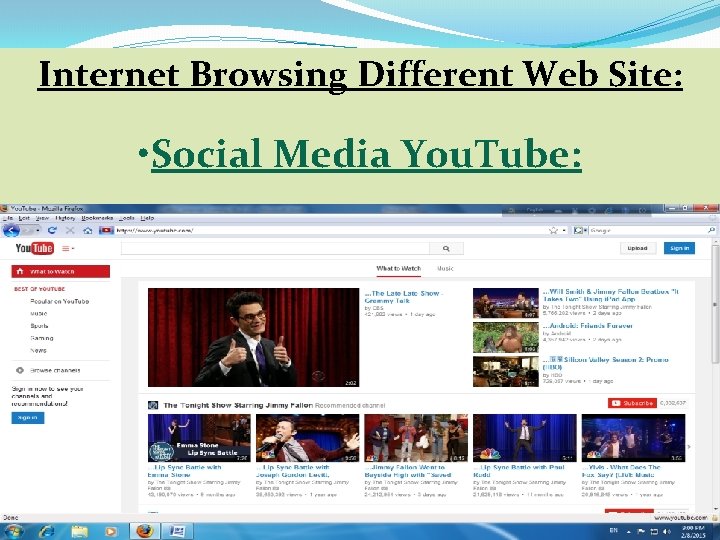Toggle the YouTube guide menu icon
Viewport: 720px width, 540px height.
tap(68, 248)
